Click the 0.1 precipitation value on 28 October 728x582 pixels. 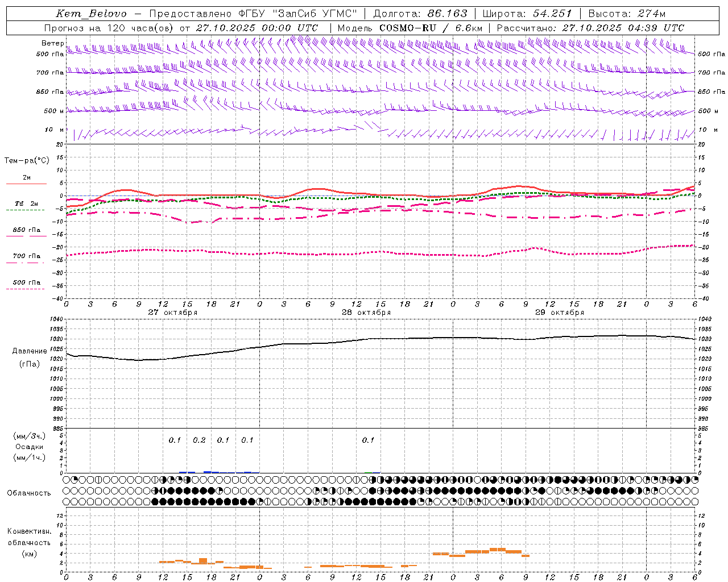click(368, 440)
